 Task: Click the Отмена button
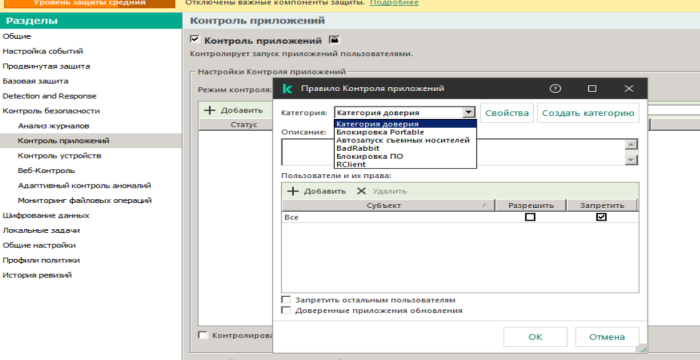click(607, 337)
